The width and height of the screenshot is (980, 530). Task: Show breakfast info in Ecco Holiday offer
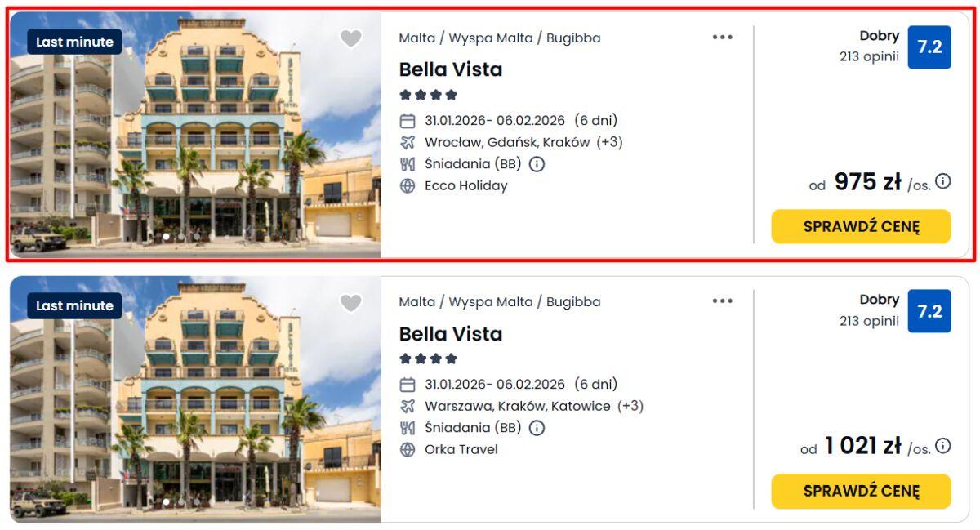coord(537,163)
